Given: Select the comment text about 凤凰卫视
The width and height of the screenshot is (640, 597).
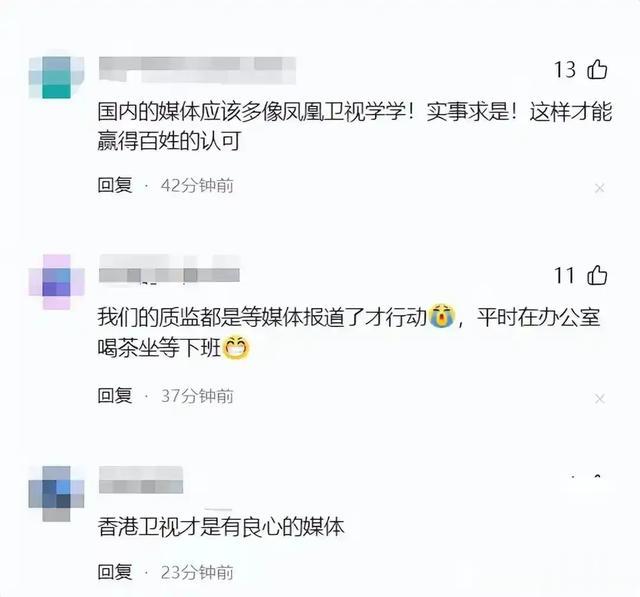Looking at the screenshot, I should tap(355, 126).
